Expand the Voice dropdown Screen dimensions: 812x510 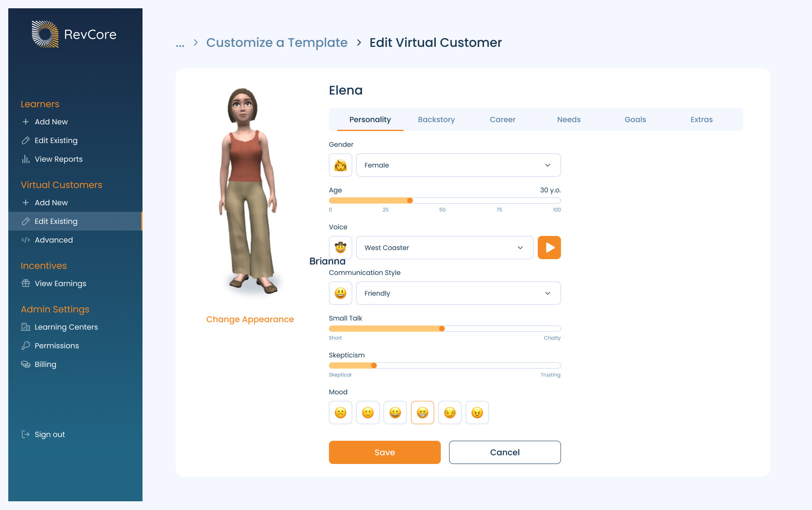point(445,248)
